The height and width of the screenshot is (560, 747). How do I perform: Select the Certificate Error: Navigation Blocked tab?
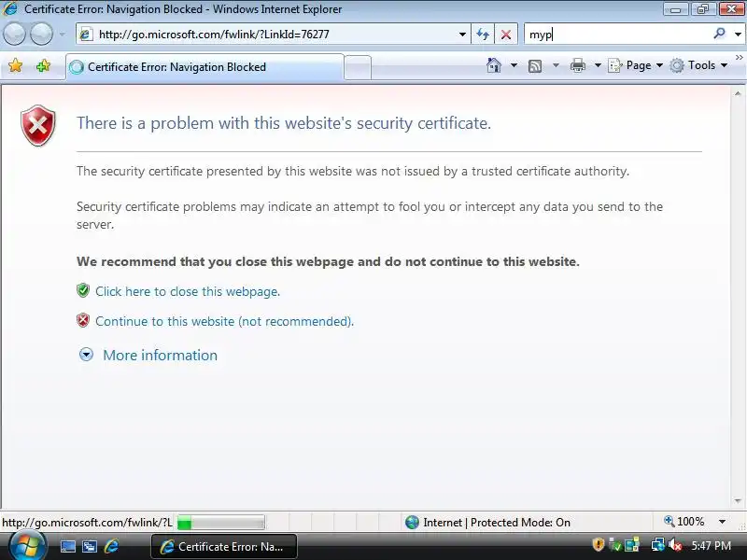point(204,66)
